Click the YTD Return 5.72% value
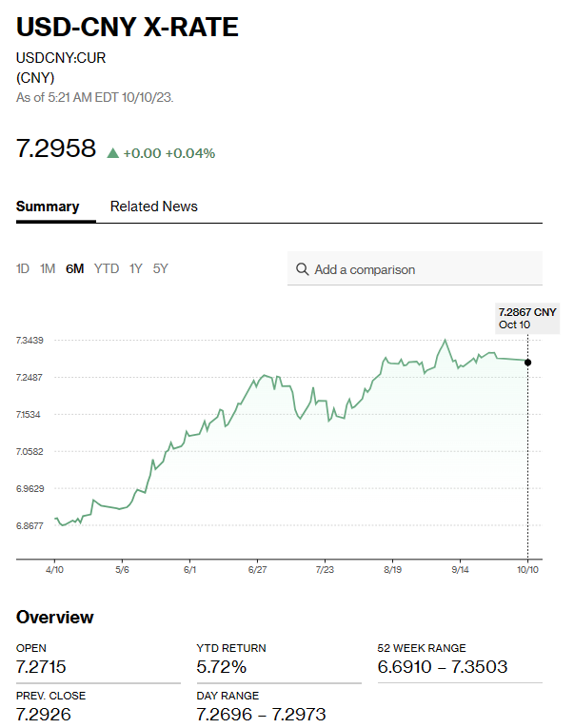The width and height of the screenshot is (574, 728). point(222,667)
